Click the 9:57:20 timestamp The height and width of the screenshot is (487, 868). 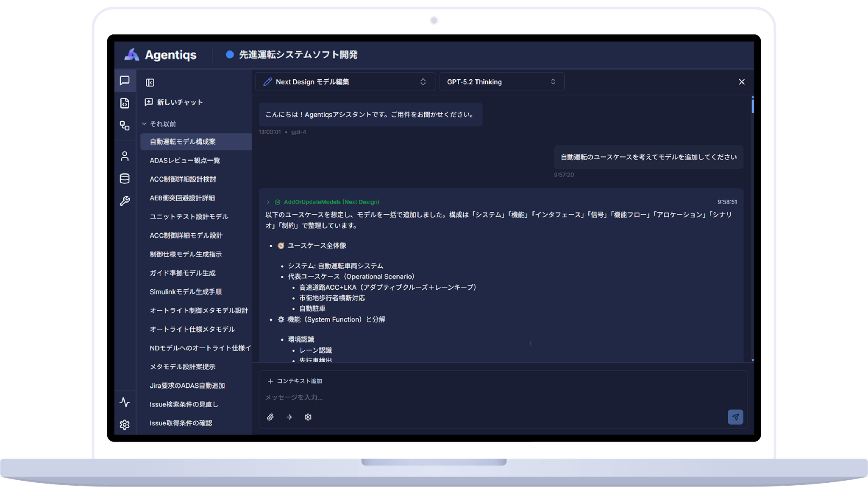pos(564,175)
